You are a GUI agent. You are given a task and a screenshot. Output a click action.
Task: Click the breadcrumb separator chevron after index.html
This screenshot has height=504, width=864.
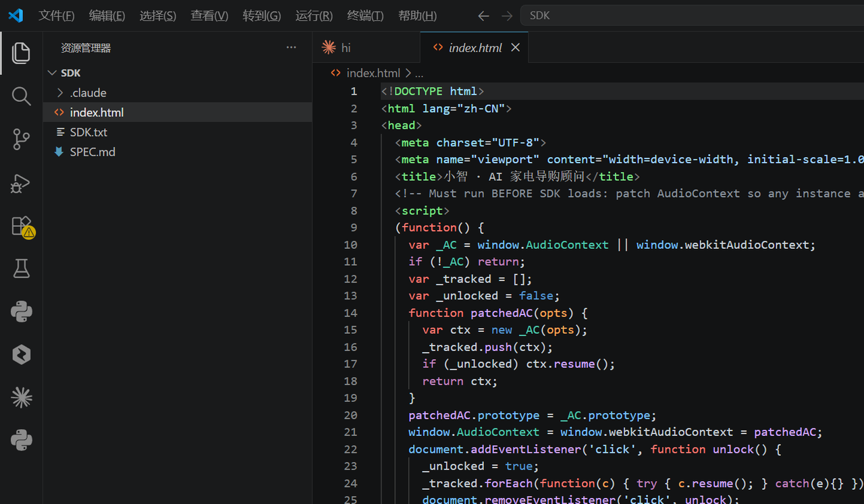pos(408,73)
